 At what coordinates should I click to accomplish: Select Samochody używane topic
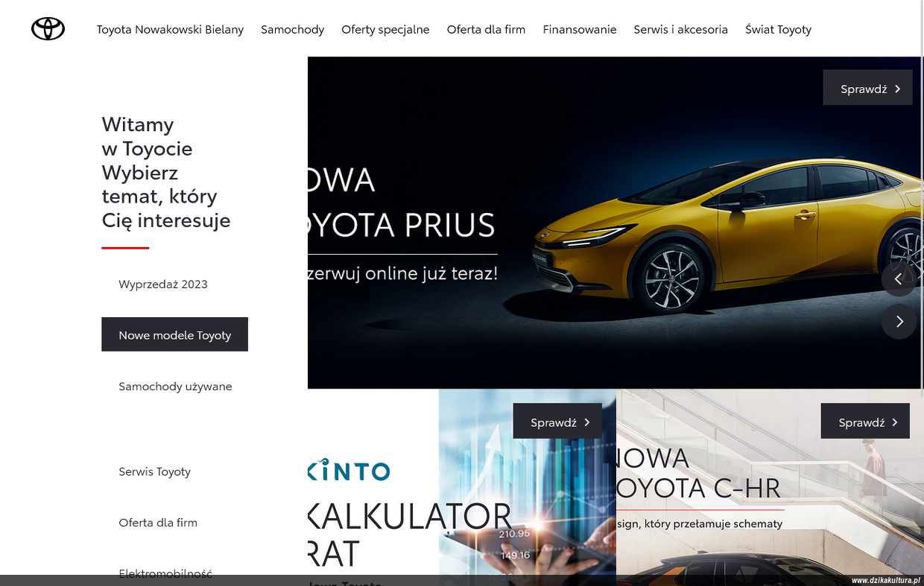(x=174, y=386)
